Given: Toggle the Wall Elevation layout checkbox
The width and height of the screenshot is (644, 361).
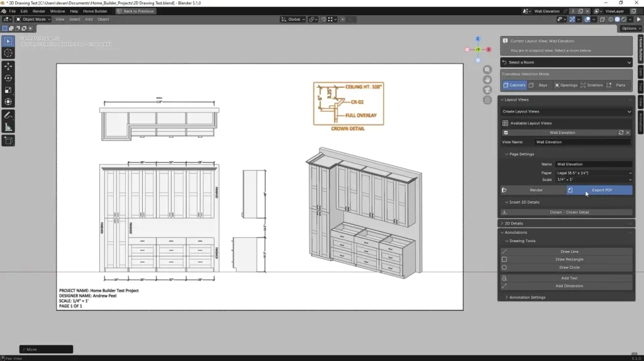Looking at the screenshot, I should click(x=506, y=133).
